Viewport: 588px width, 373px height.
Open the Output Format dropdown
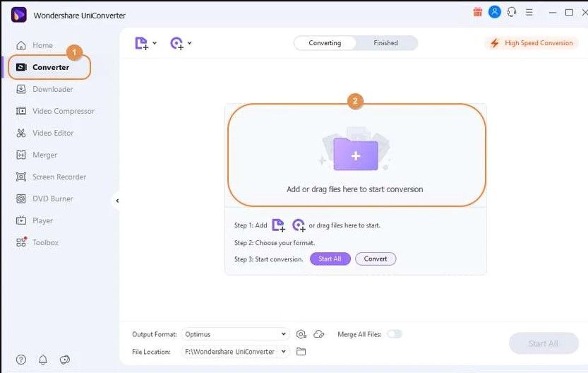tap(235, 334)
